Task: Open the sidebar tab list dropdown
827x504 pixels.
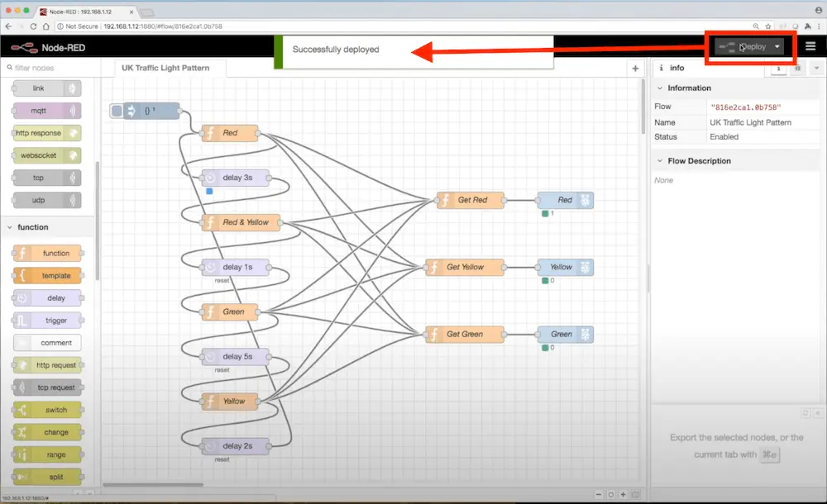Action: tap(815, 69)
